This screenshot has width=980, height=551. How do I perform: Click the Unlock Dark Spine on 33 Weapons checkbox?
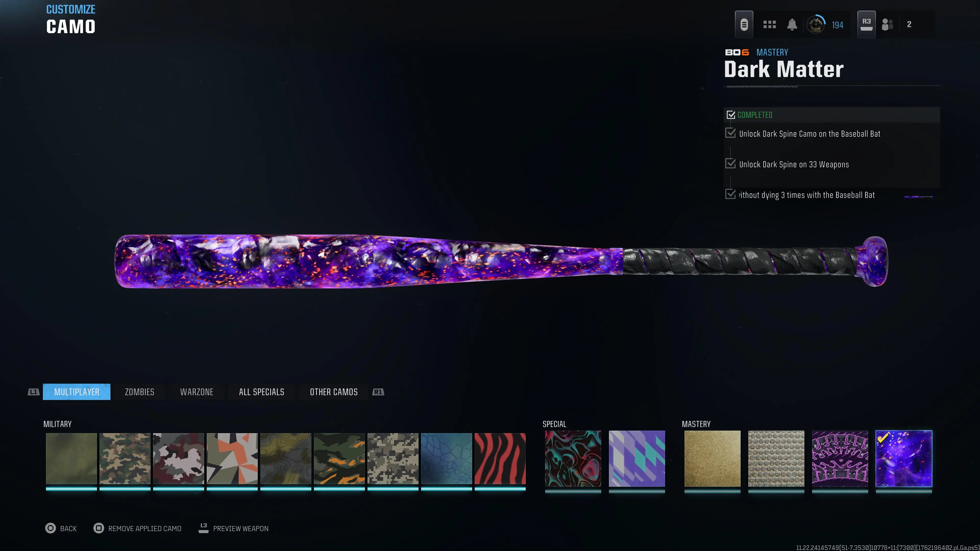[x=730, y=164]
